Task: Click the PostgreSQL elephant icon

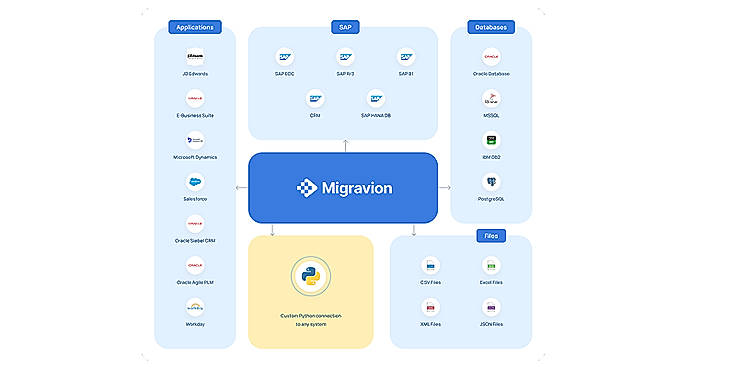Action: pyautogui.click(x=491, y=182)
